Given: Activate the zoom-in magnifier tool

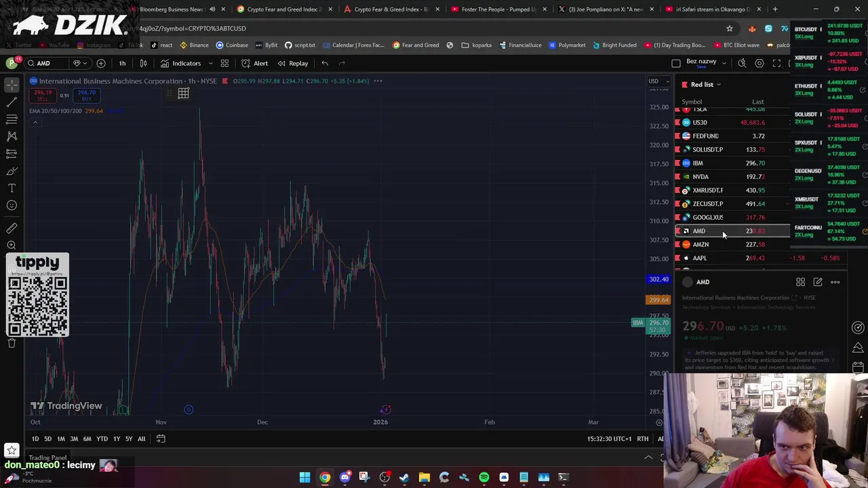Looking at the screenshot, I should coord(12,245).
